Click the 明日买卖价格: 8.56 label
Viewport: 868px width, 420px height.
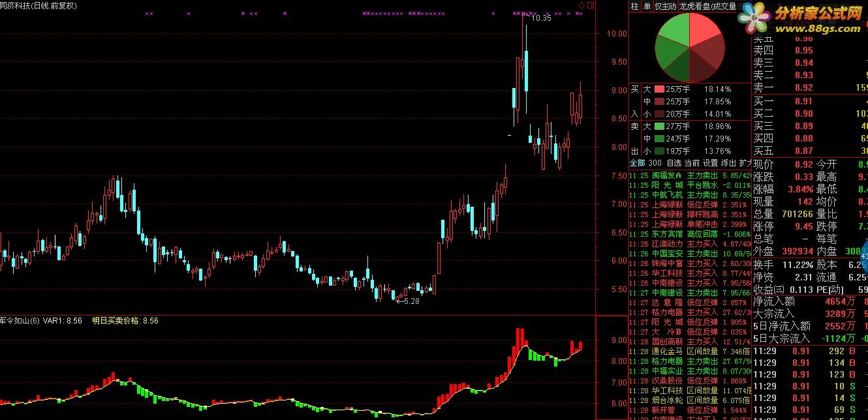(125, 320)
